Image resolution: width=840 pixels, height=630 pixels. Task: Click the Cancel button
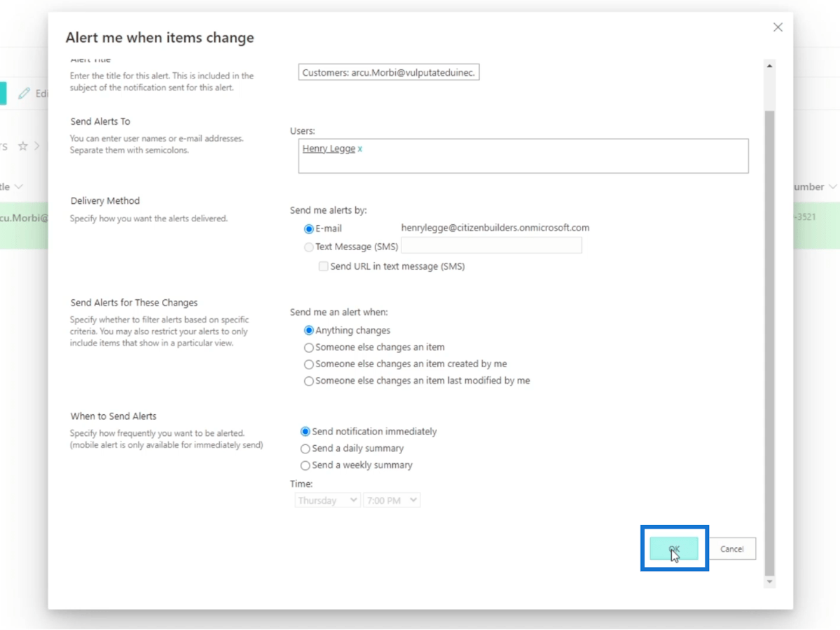tap(732, 549)
